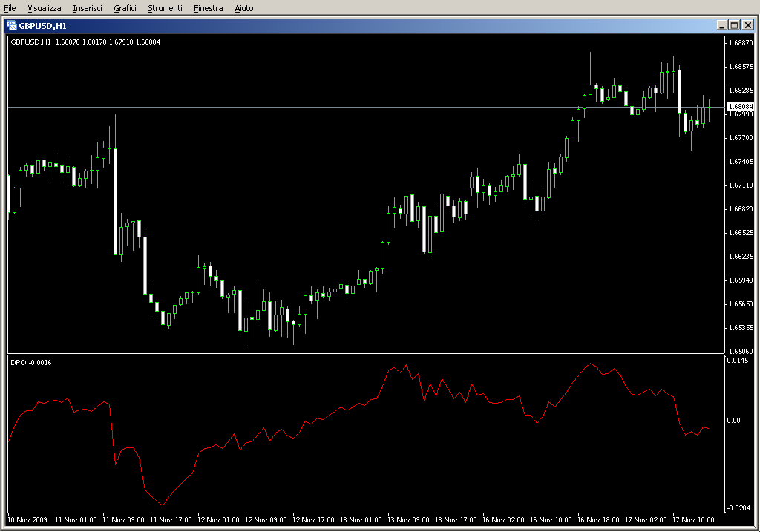Open the Visualizza menu
760x532 pixels.
point(44,8)
